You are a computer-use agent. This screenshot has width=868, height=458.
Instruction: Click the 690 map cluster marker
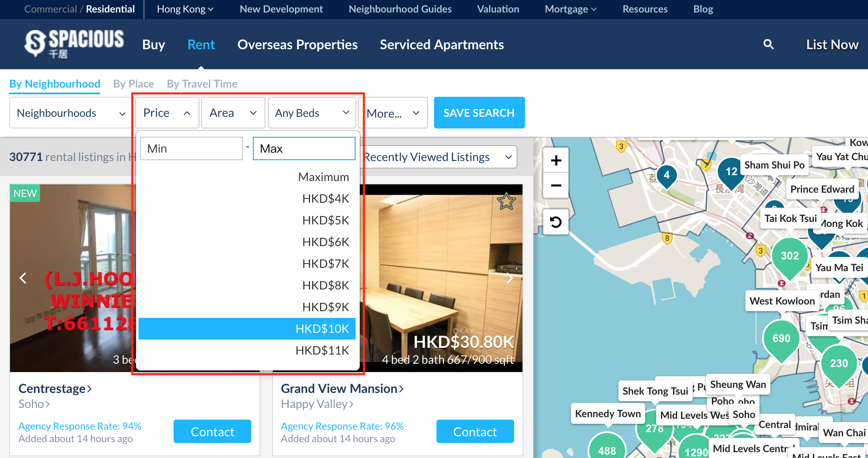[x=781, y=338]
